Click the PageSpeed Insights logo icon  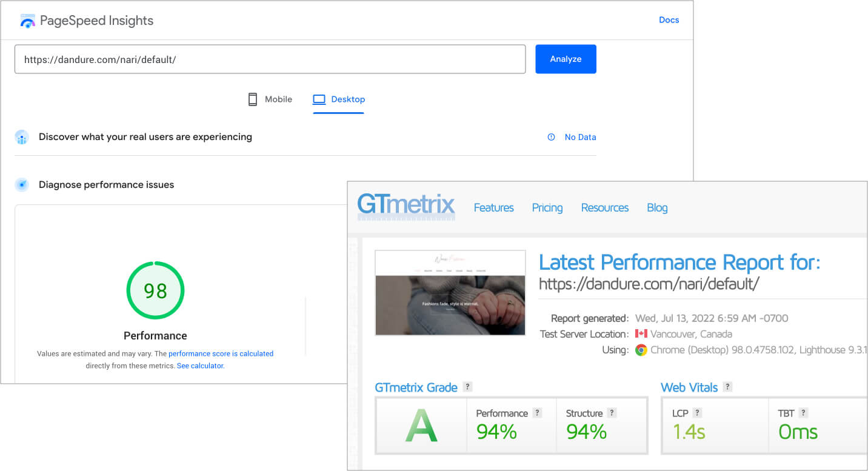click(x=28, y=21)
